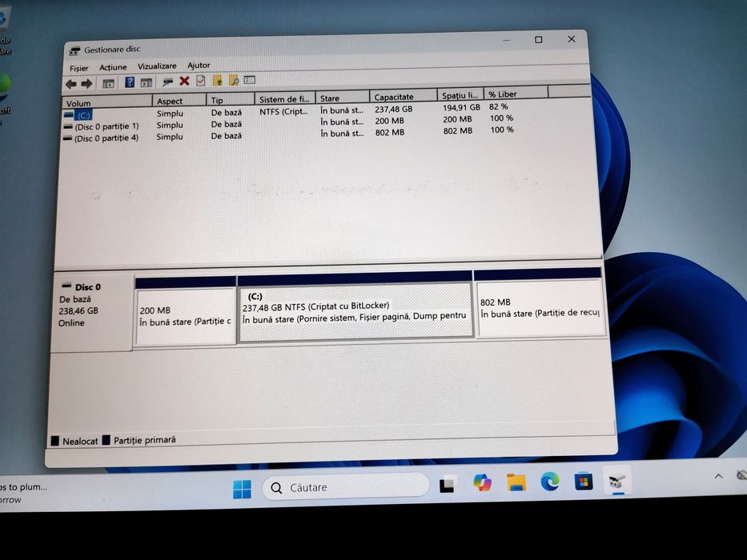747x560 pixels.
Task: Click the Nealocat legend black swatch
Action: coord(55,441)
